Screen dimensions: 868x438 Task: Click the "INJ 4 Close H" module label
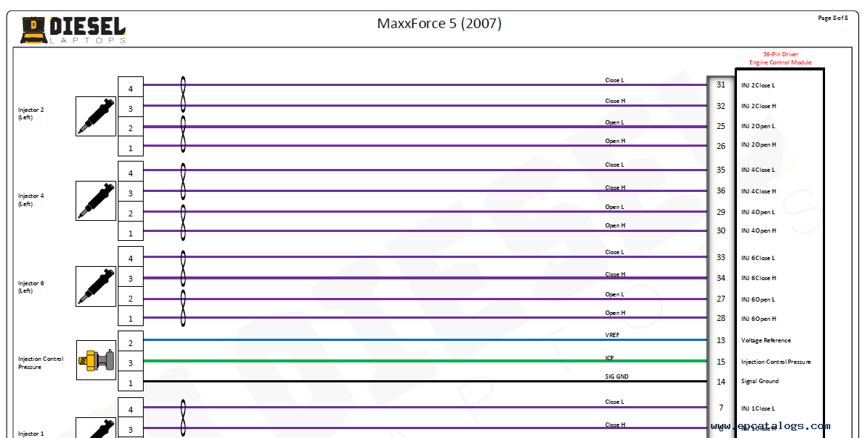click(758, 191)
